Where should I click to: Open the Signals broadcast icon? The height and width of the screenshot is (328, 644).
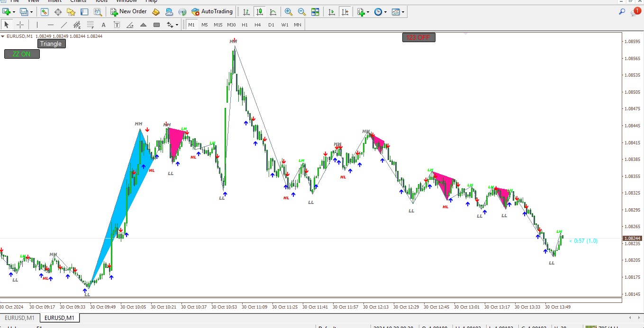click(182, 12)
